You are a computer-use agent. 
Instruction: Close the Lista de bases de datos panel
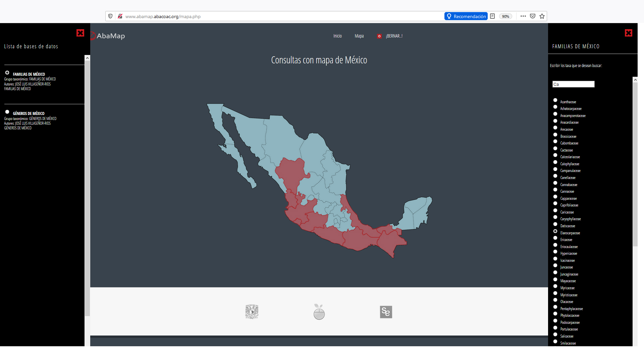pos(80,33)
